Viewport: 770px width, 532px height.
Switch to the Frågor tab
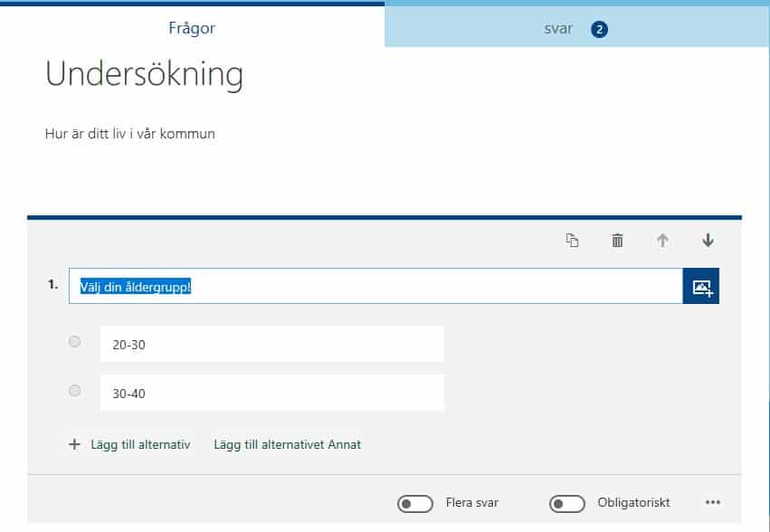(192, 28)
